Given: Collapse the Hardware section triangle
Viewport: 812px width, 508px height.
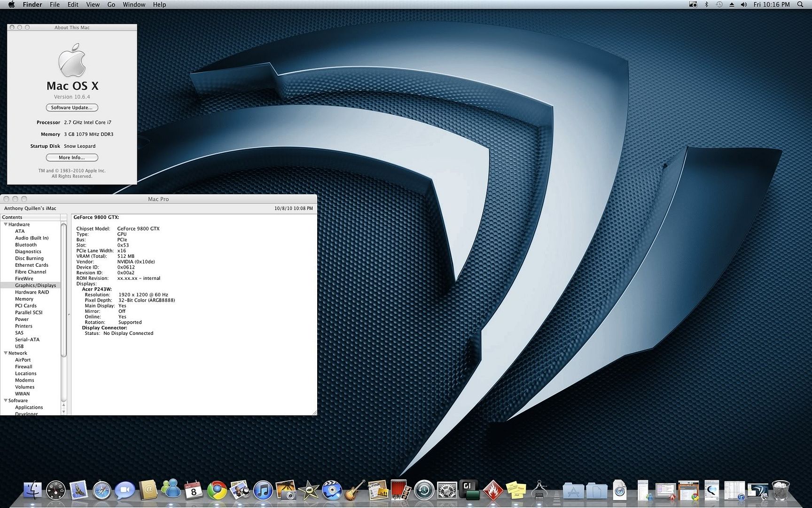Looking at the screenshot, I should click(6, 224).
